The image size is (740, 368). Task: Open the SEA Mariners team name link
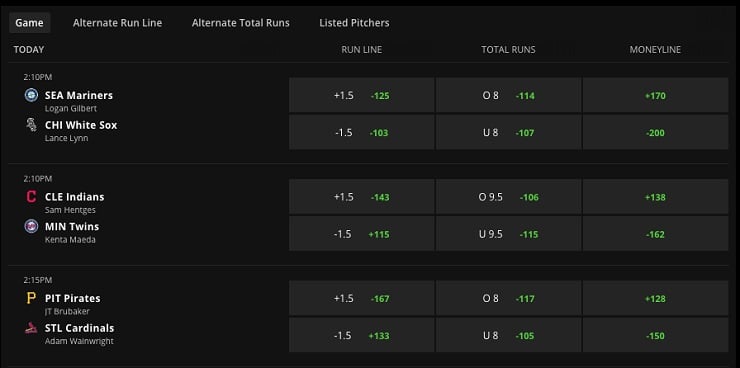pyautogui.click(x=79, y=95)
